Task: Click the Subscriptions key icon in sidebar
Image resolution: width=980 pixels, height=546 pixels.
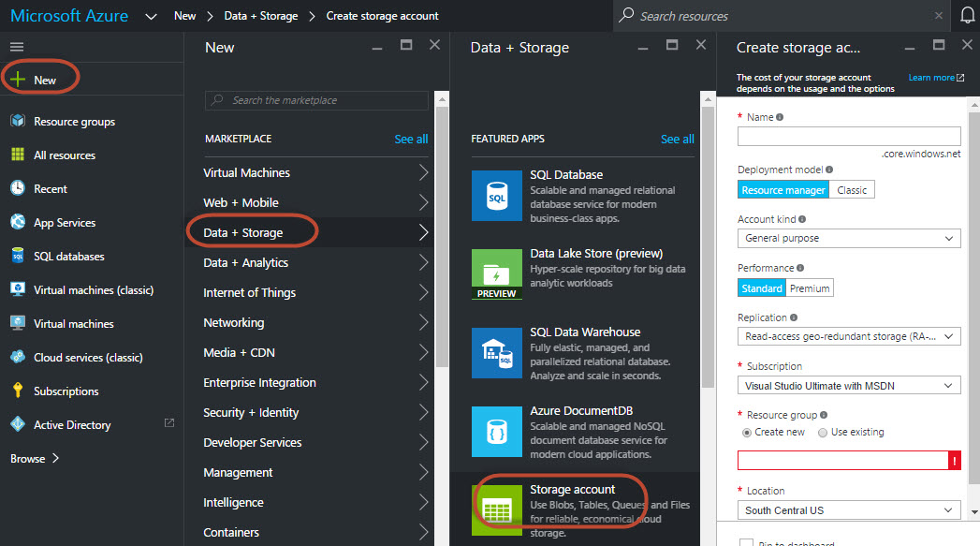Action: point(17,391)
